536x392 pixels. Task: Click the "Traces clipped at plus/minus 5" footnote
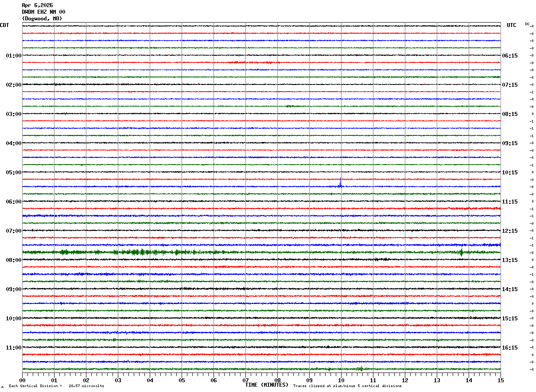(347, 386)
